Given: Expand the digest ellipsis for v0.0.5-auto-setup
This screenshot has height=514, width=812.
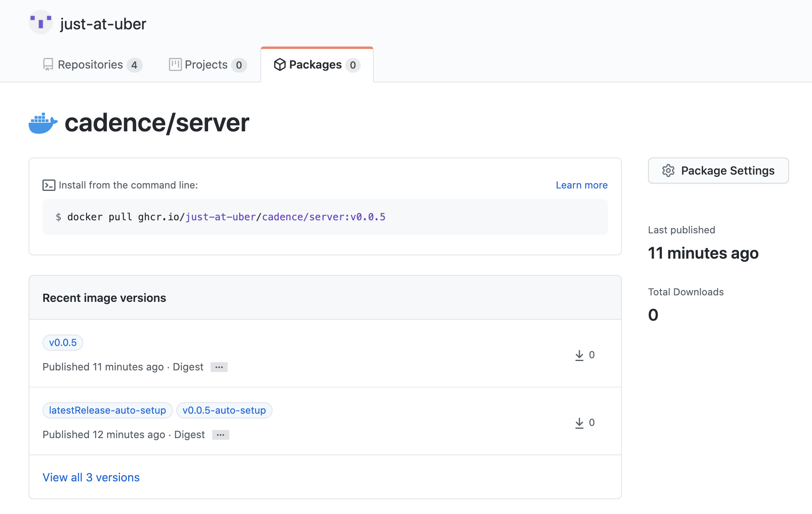Looking at the screenshot, I should point(221,435).
